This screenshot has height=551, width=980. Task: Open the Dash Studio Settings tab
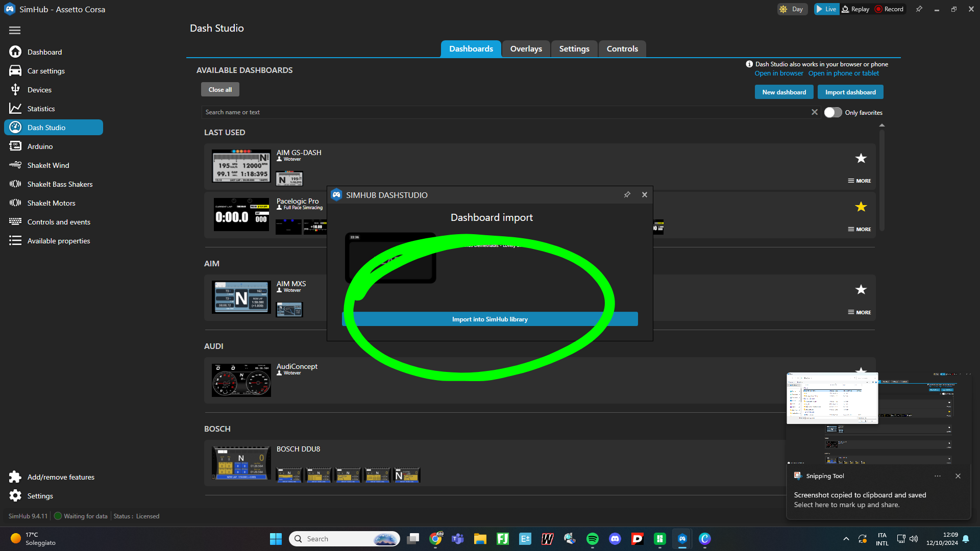(574, 49)
